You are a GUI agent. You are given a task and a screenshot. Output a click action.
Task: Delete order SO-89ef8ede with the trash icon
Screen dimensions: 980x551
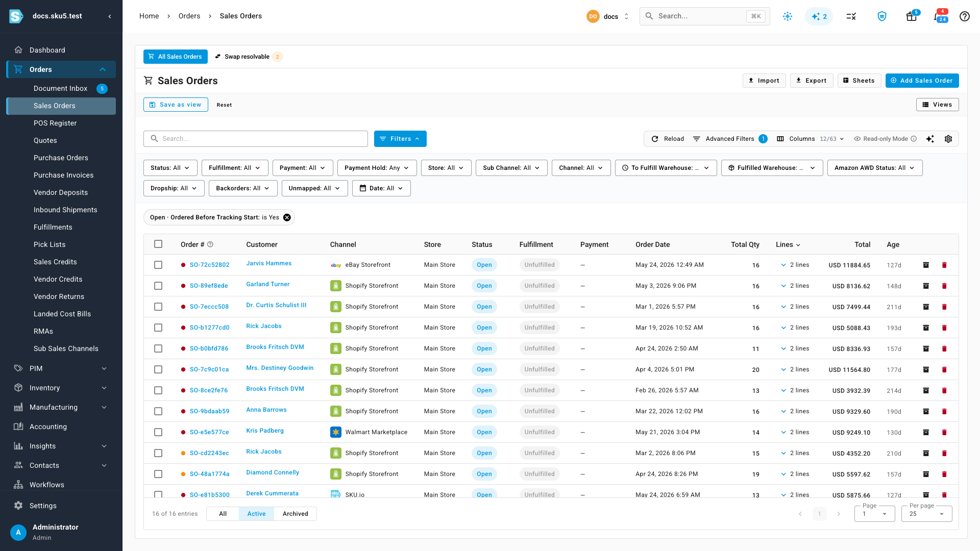click(944, 286)
